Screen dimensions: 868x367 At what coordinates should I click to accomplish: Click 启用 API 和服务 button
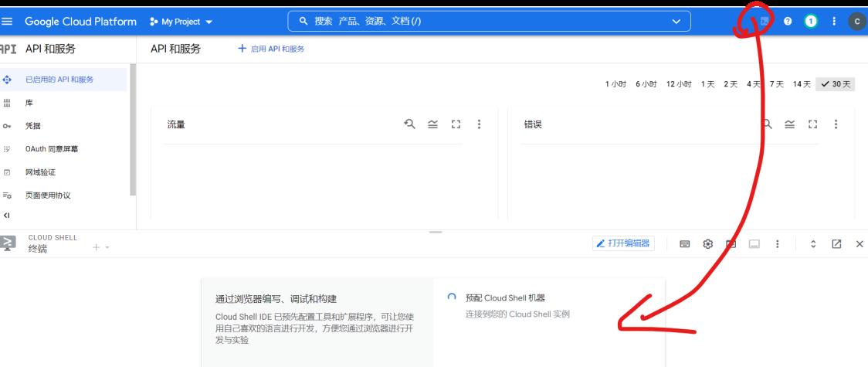click(x=271, y=49)
